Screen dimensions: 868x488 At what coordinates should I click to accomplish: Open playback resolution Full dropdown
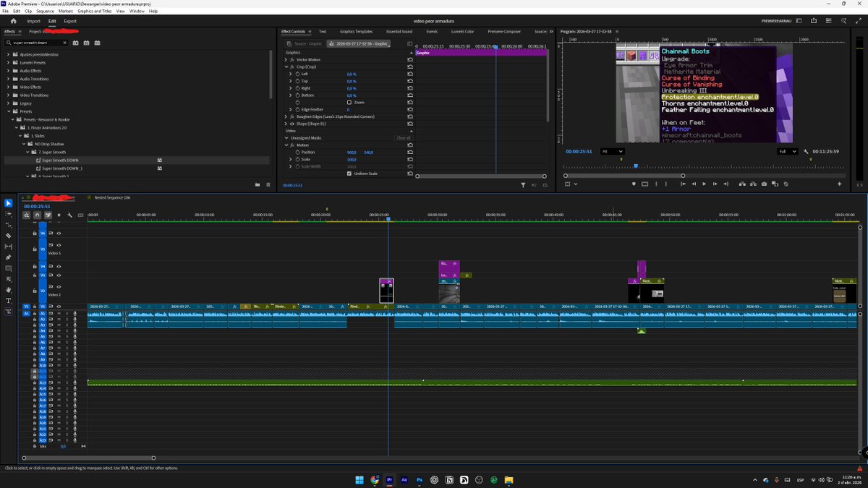787,151
